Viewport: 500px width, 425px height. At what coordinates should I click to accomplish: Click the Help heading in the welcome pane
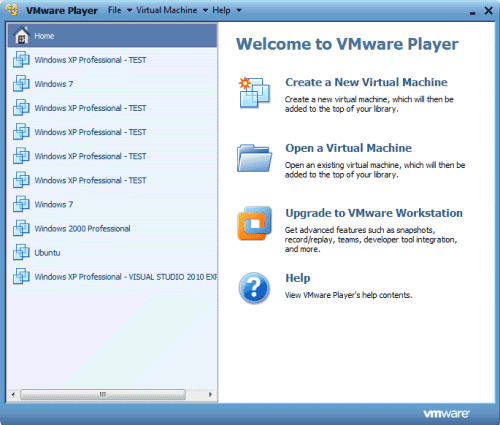[x=298, y=278]
